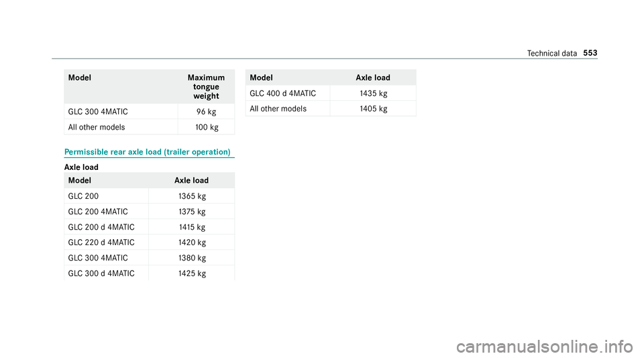This screenshot has width=644, height=358.
Task: Click the Maximum tongue weight column header
Action: (x=206, y=87)
